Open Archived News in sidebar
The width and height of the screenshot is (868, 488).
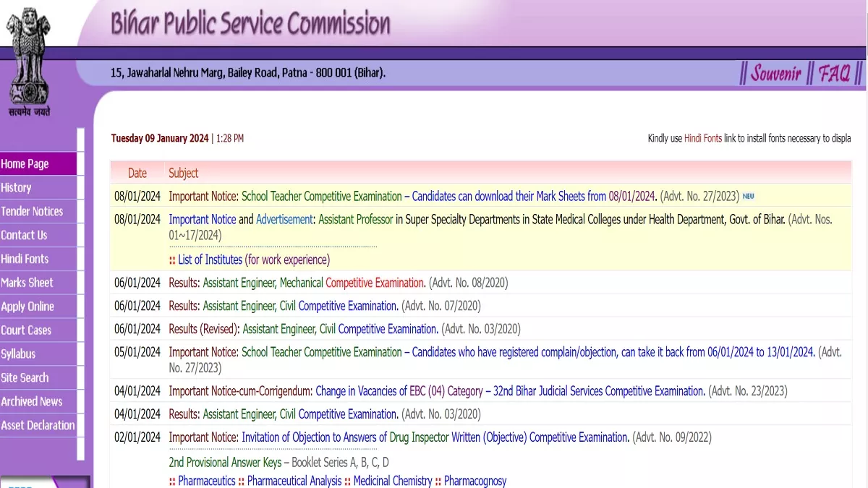pos(38,402)
